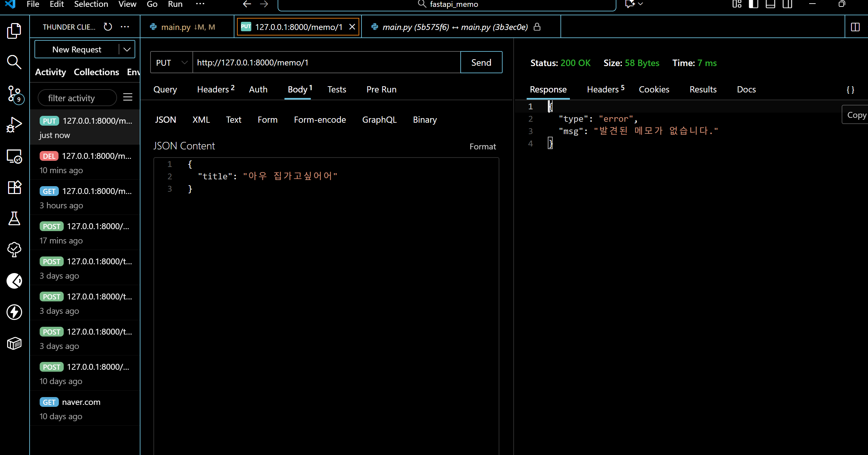Open the Search view icon

[14, 62]
